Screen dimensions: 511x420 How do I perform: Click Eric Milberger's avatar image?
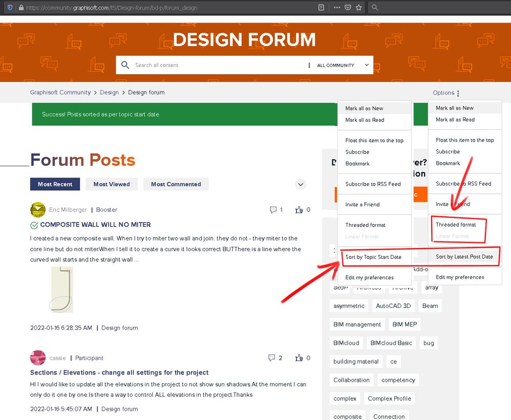[38, 210]
